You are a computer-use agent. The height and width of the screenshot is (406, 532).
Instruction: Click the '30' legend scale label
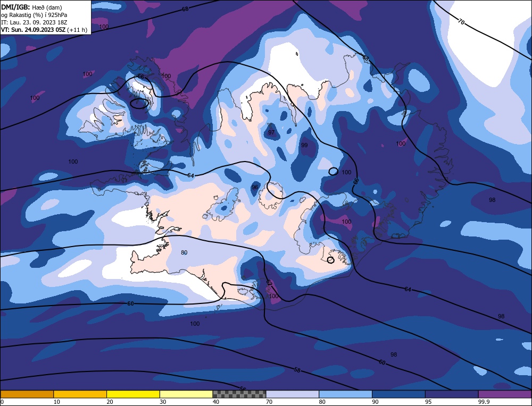tap(163, 402)
